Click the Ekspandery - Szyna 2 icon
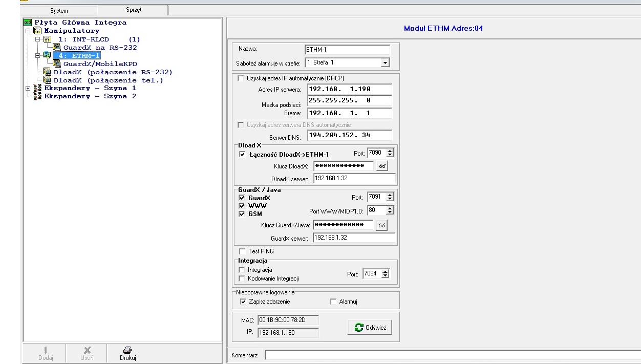This screenshot has height=364, width=641. pos(37,96)
